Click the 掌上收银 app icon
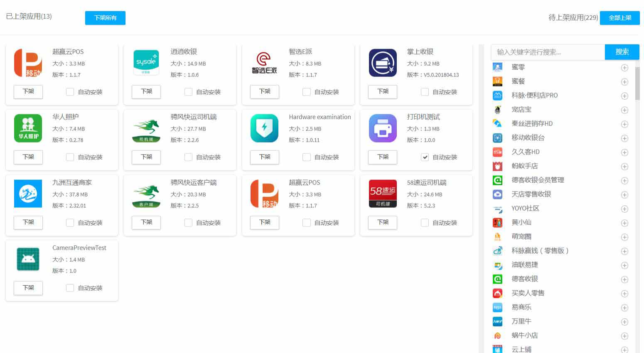The width and height of the screenshot is (644, 353). point(382,63)
